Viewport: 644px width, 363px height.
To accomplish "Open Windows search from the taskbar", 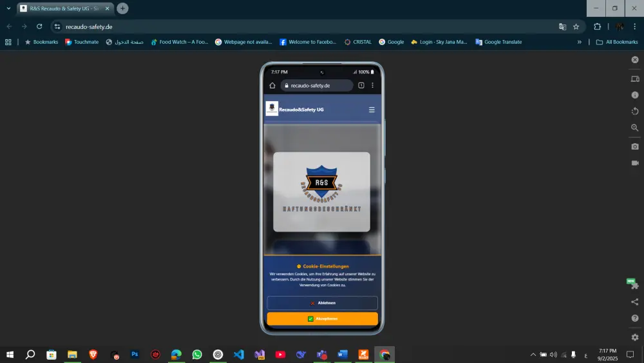I will [30, 355].
